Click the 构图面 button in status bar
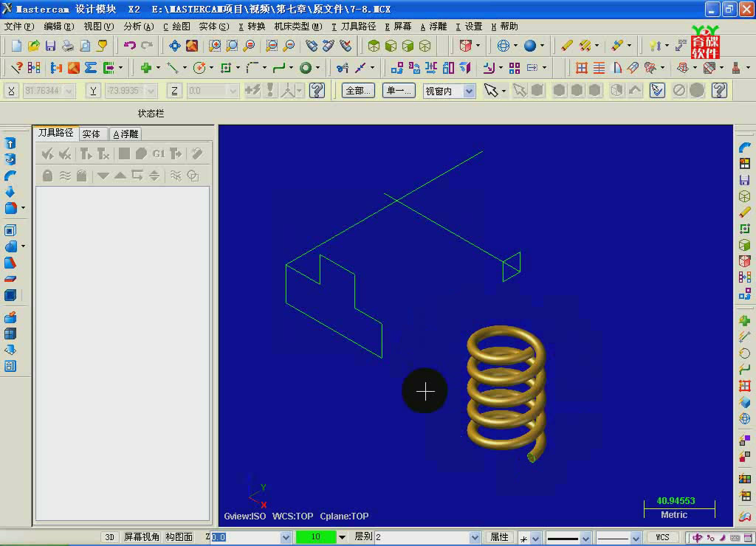756x546 pixels. [x=179, y=537]
